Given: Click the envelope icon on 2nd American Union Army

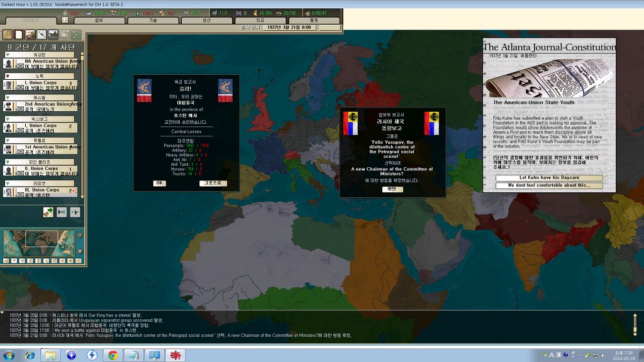Looking at the screenshot, I should click(21, 109).
